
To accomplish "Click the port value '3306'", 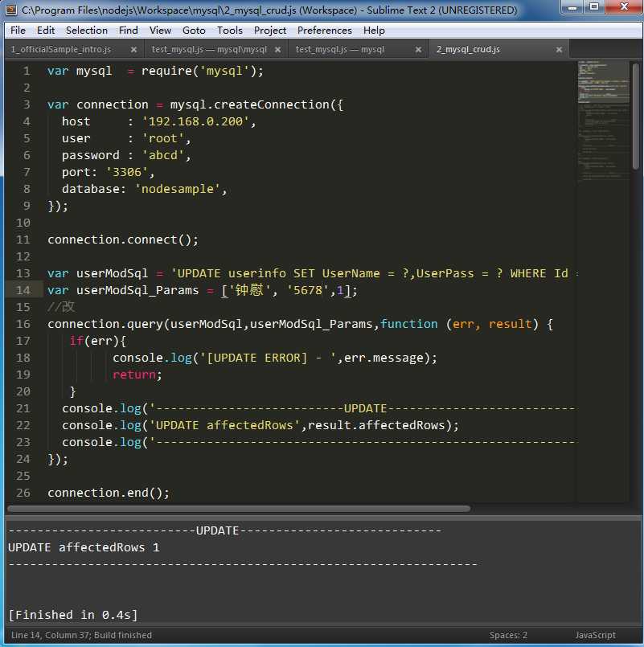I will pyautogui.click(x=127, y=172).
